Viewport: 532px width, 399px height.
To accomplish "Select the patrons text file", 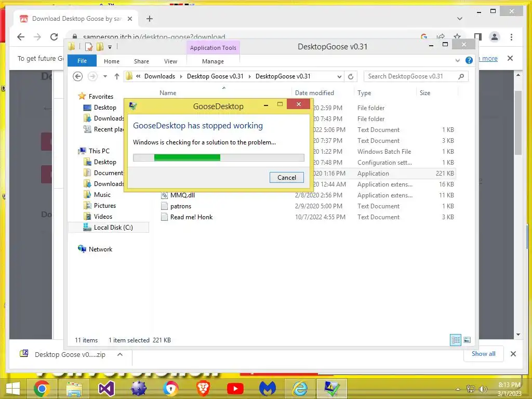I will click(x=180, y=206).
